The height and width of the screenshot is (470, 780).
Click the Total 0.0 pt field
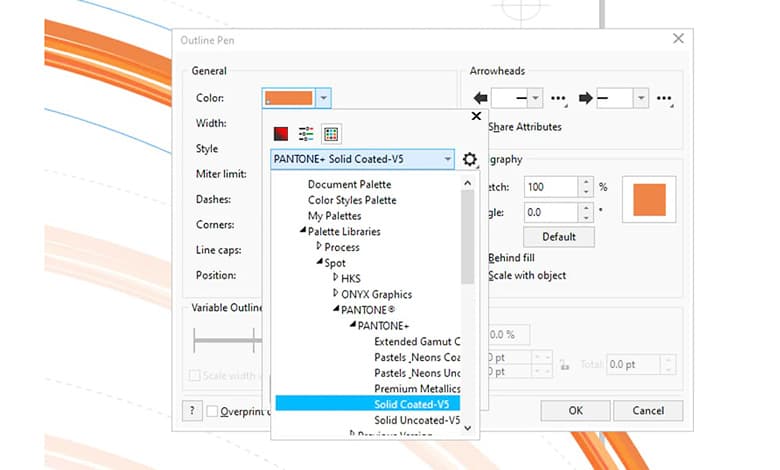(x=633, y=365)
